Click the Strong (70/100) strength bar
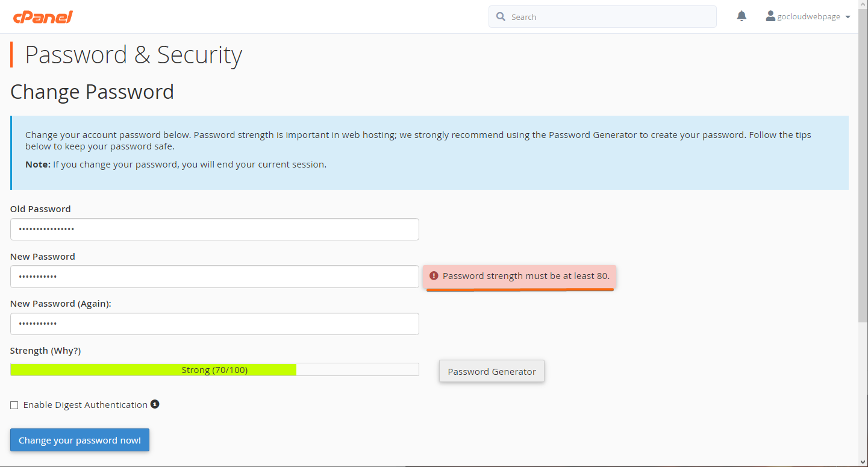The width and height of the screenshot is (868, 467). pyautogui.click(x=214, y=369)
